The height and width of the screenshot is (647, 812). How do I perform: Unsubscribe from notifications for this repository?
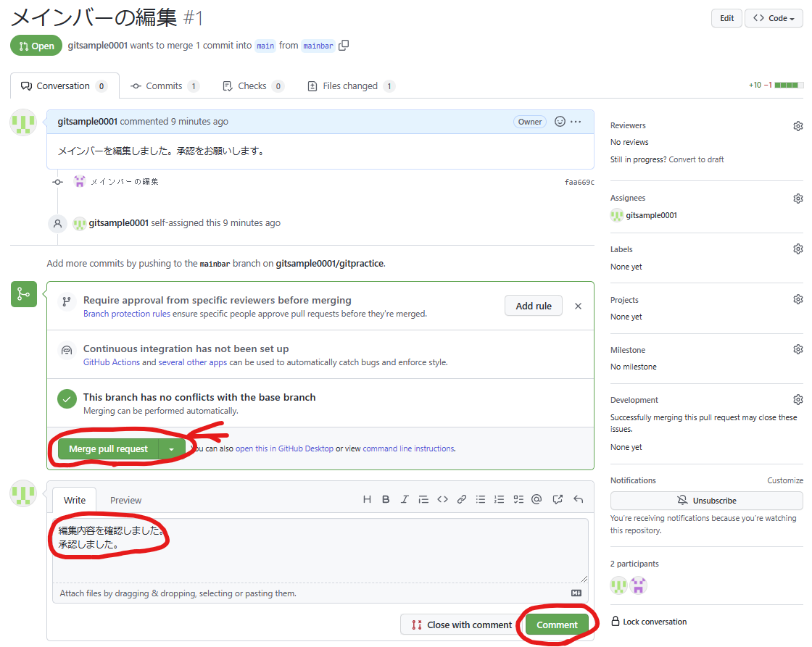coord(705,500)
